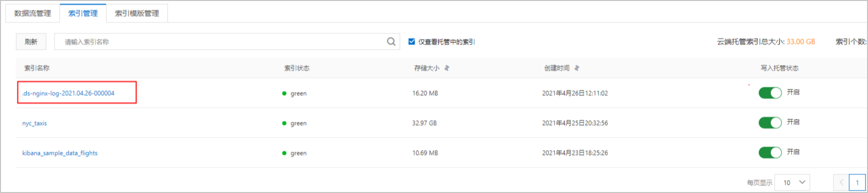Disable write hosting for kibana_sample_data_flights

point(770,153)
